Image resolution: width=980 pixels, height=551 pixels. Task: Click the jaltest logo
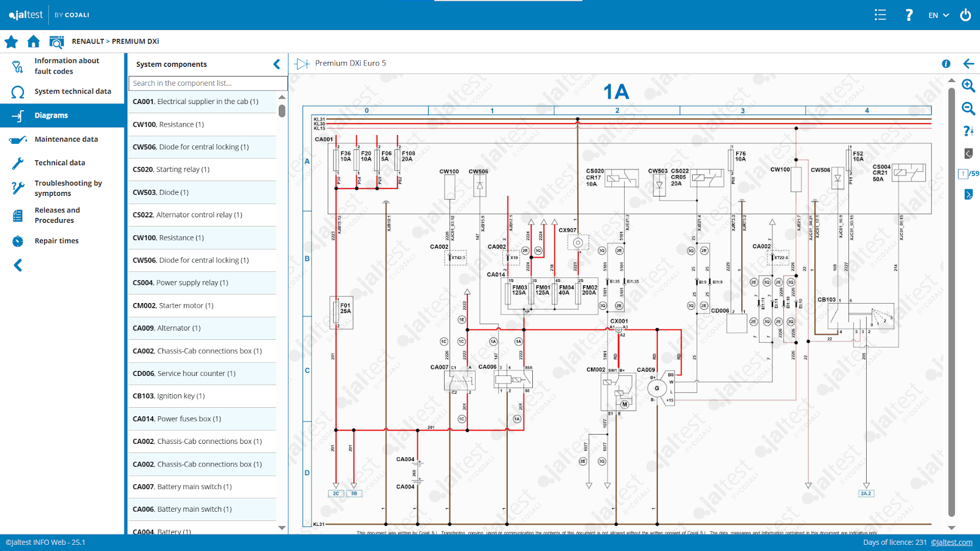[26, 15]
